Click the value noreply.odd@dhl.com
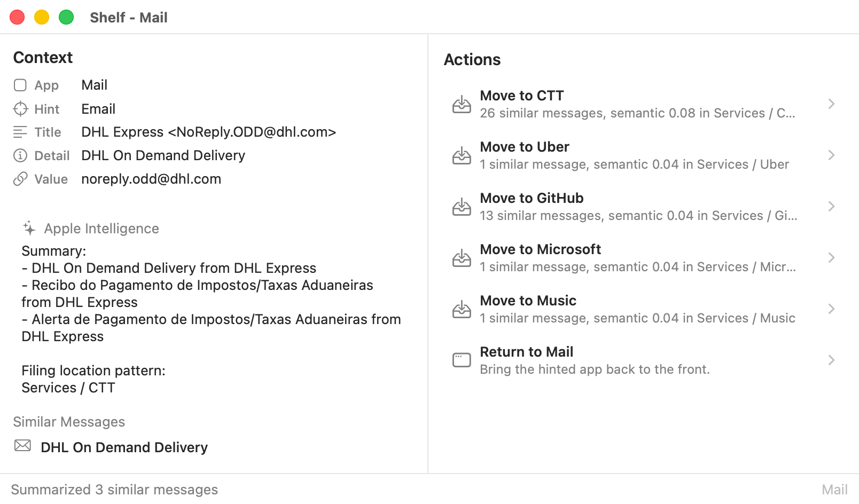This screenshot has width=859, height=504. pos(151,179)
